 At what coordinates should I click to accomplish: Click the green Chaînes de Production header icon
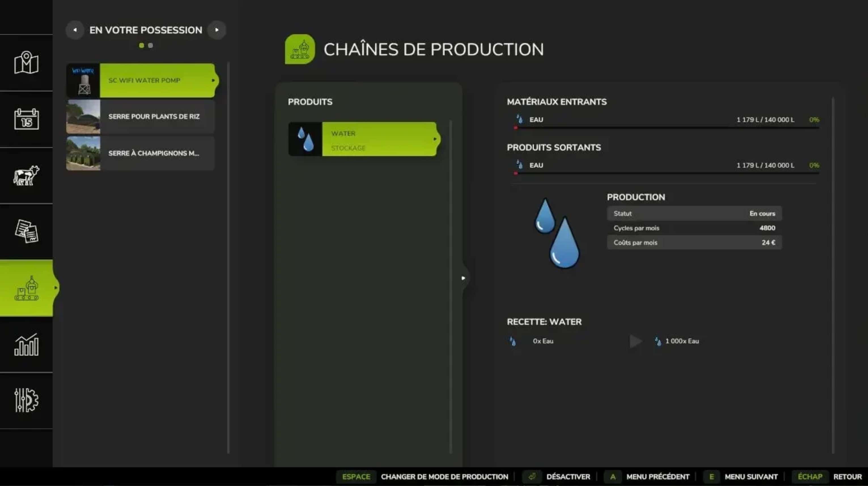(300, 49)
